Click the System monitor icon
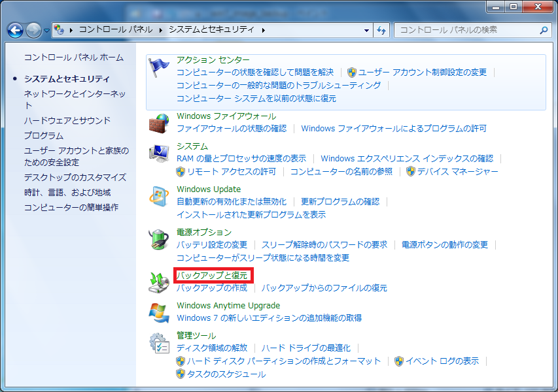This screenshot has width=558, height=392. (x=159, y=154)
